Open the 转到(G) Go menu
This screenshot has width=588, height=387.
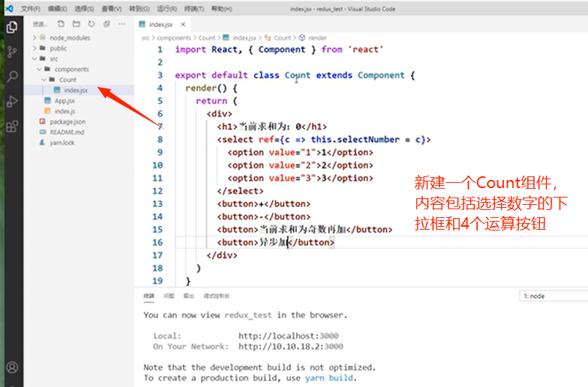click(x=139, y=9)
